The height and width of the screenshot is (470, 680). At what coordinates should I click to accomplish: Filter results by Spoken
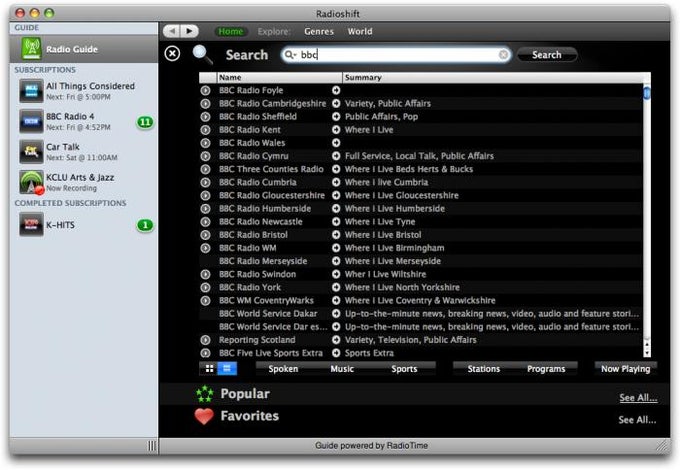283,369
